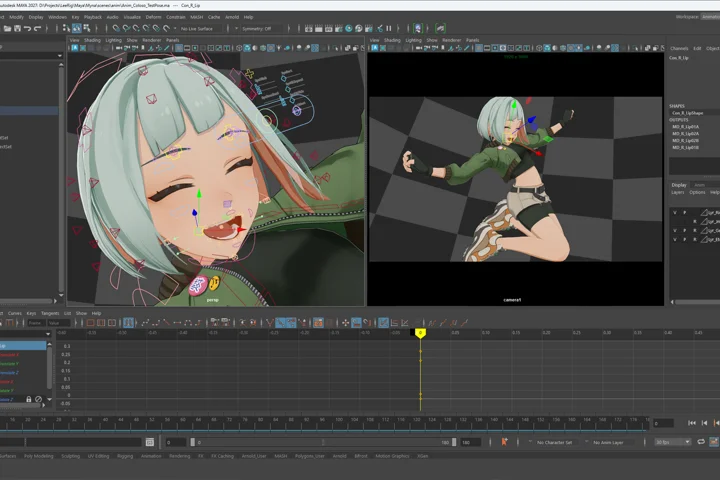The width and height of the screenshot is (720, 480).
Task: Toggle wireframe cube icon in persp panel
Action: click(x=239, y=48)
